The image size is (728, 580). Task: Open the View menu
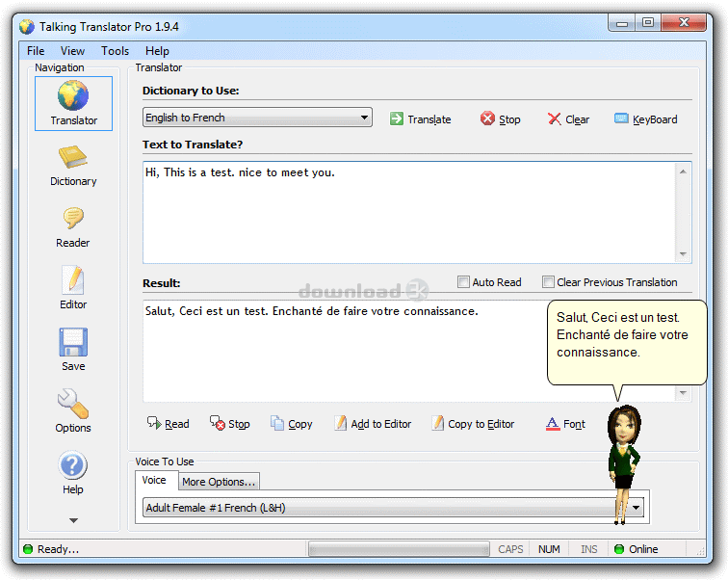coord(72,51)
